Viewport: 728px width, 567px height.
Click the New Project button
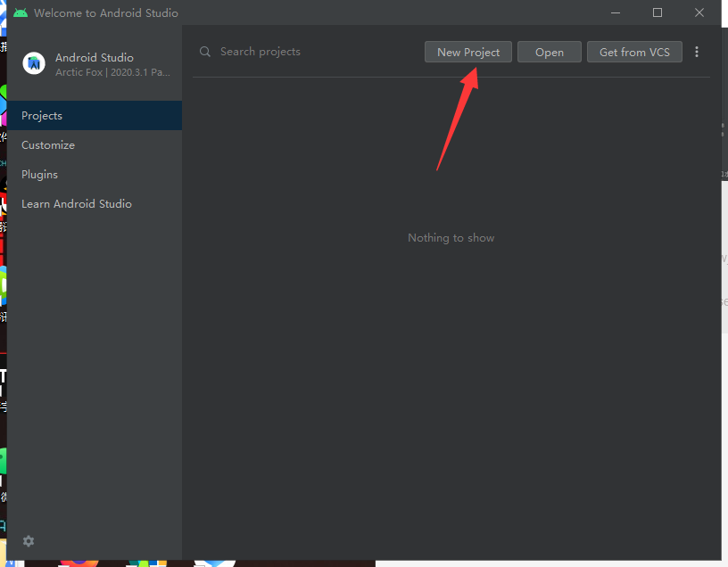(x=468, y=52)
